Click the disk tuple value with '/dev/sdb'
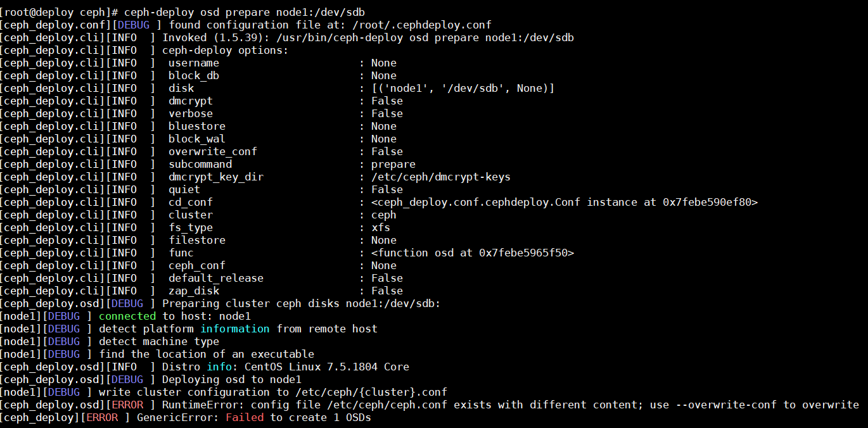The width and height of the screenshot is (868, 428). coord(463,88)
